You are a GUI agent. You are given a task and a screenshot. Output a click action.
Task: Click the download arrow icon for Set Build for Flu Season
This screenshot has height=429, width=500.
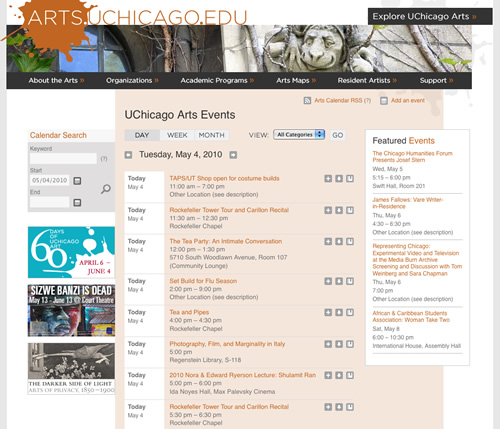point(339,281)
